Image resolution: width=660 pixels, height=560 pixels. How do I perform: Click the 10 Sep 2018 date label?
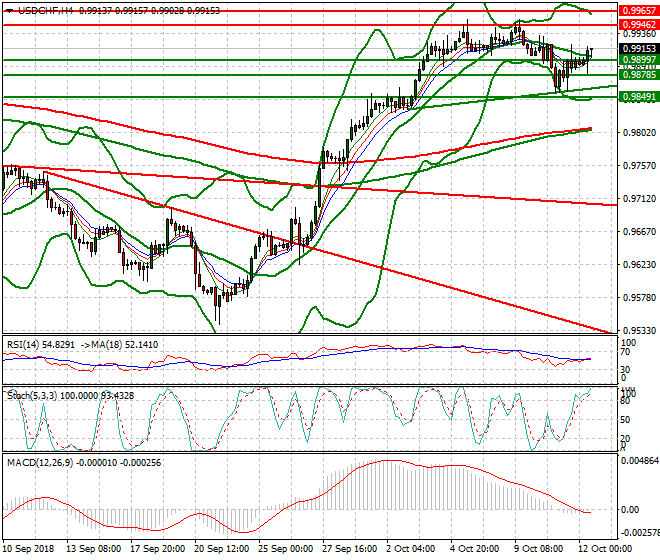click(28, 549)
